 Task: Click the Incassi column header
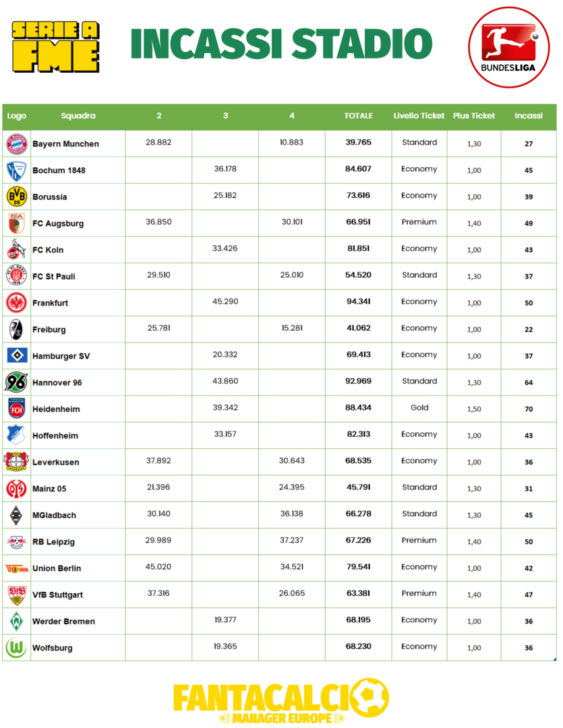(529, 116)
